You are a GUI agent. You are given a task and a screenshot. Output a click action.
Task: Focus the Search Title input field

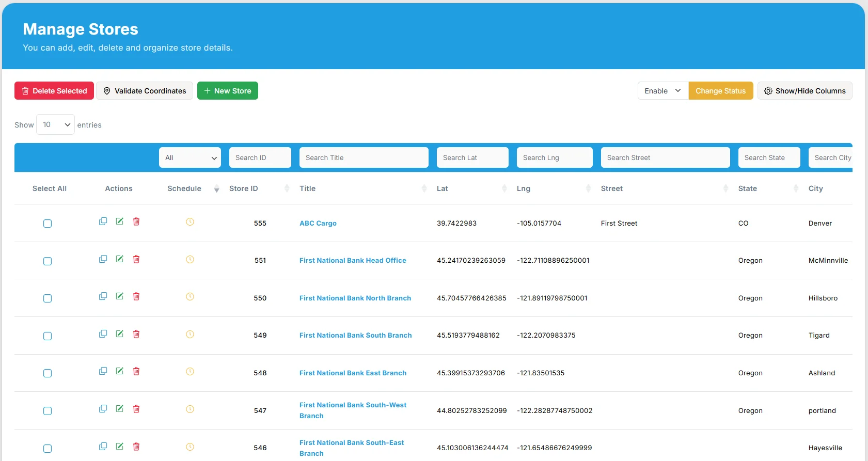tap(364, 158)
